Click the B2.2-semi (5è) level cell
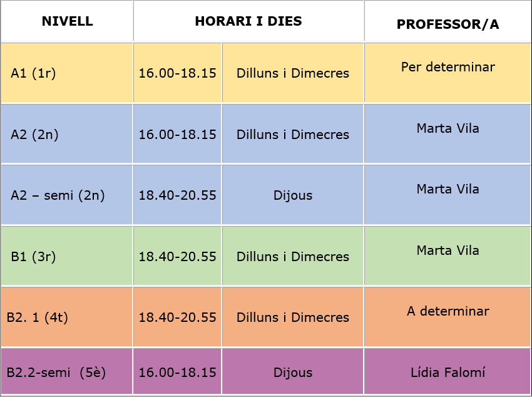Screen dimensions: 532x397 (x=67, y=371)
